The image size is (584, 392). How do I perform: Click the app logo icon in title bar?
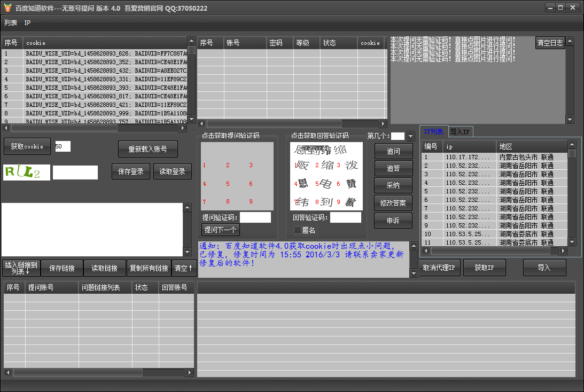[x=7, y=8]
